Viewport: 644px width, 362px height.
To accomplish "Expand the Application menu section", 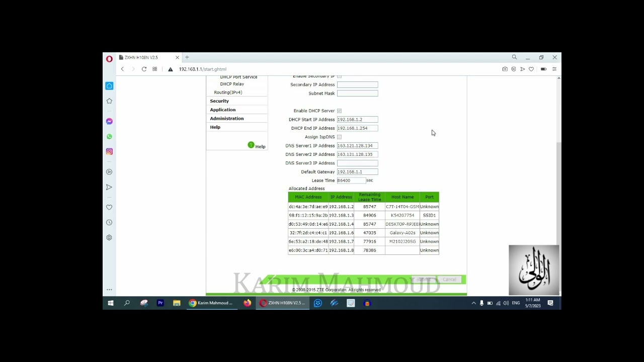I will [223, 110].
